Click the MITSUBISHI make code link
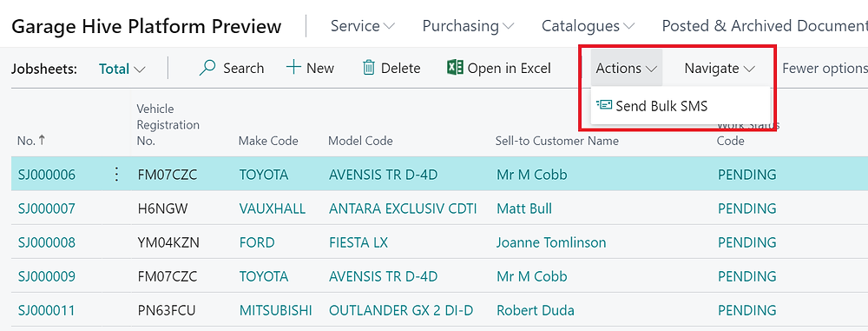 tap(276, 310)
